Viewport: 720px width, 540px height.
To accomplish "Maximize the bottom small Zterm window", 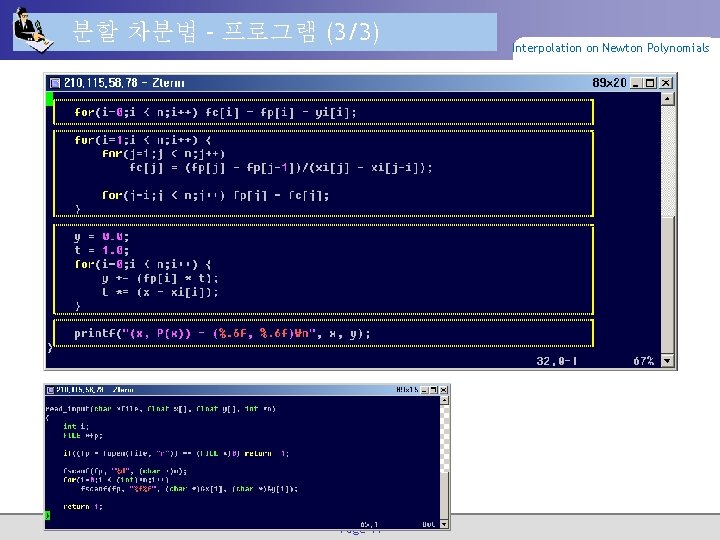I will coord(433,390).
